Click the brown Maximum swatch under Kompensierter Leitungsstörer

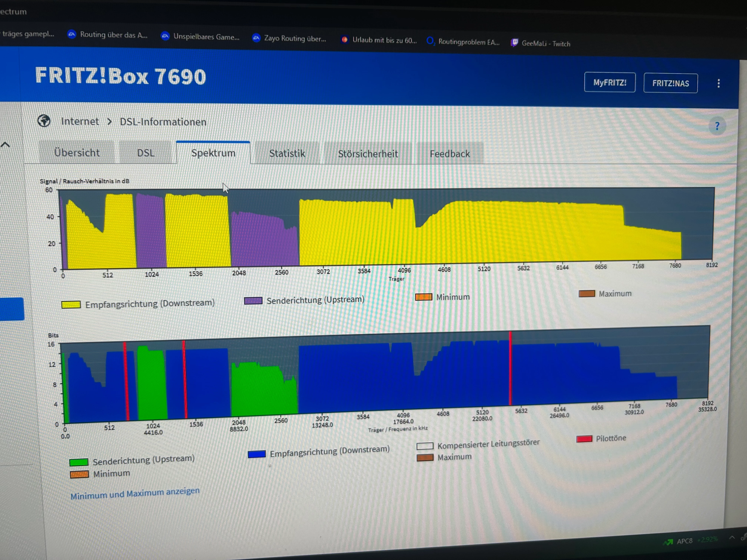tap(425, 458)
